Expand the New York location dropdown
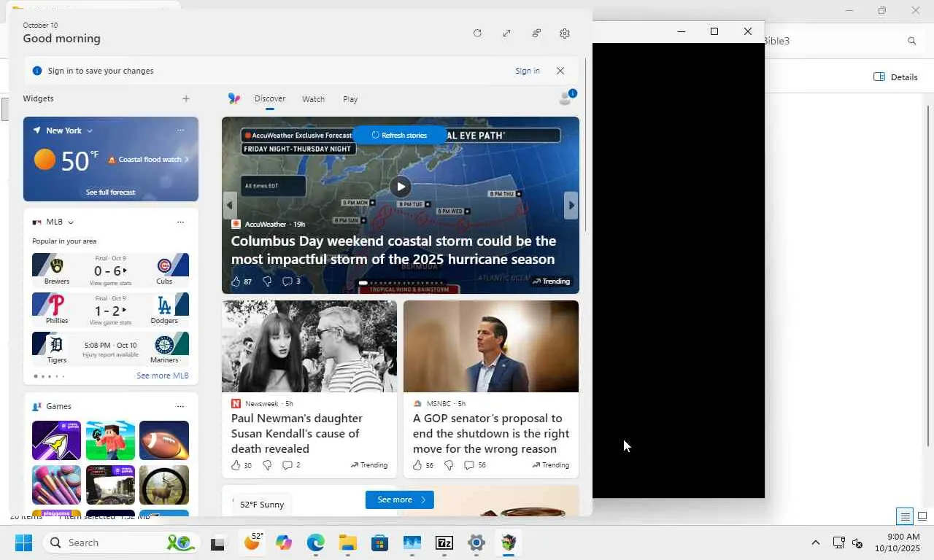Screen dimensions: 934x560 90,131
